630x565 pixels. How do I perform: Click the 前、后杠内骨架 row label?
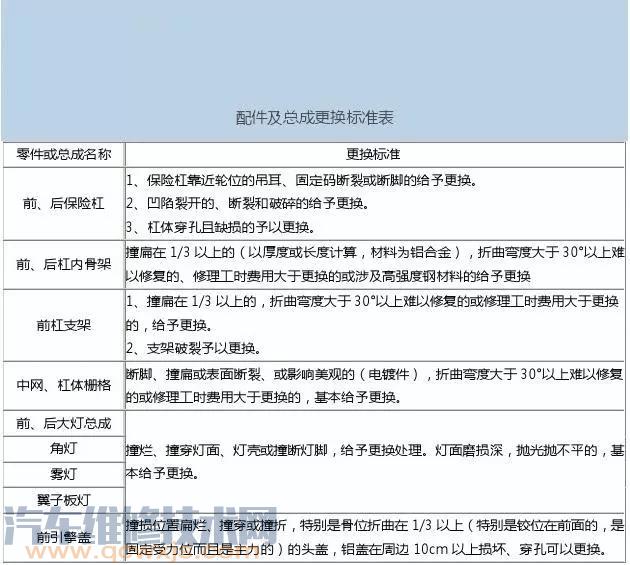(63, 264)
